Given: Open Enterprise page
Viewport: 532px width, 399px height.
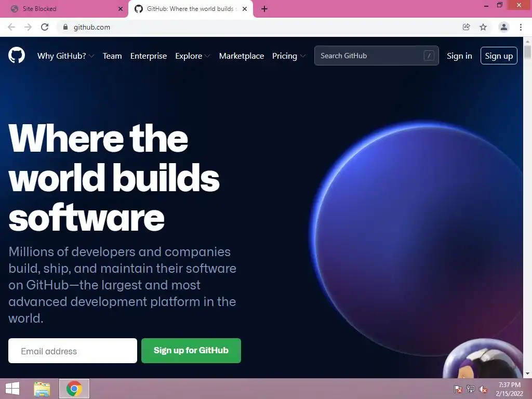Looking at the screenshot, I should pyautogui.click(x=149, y=56).
